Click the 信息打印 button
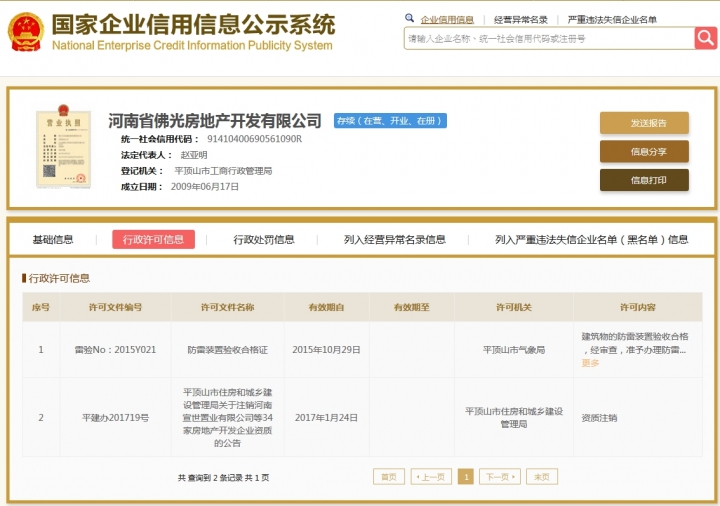This screenshot has width=720, height=506. point(644,180)
